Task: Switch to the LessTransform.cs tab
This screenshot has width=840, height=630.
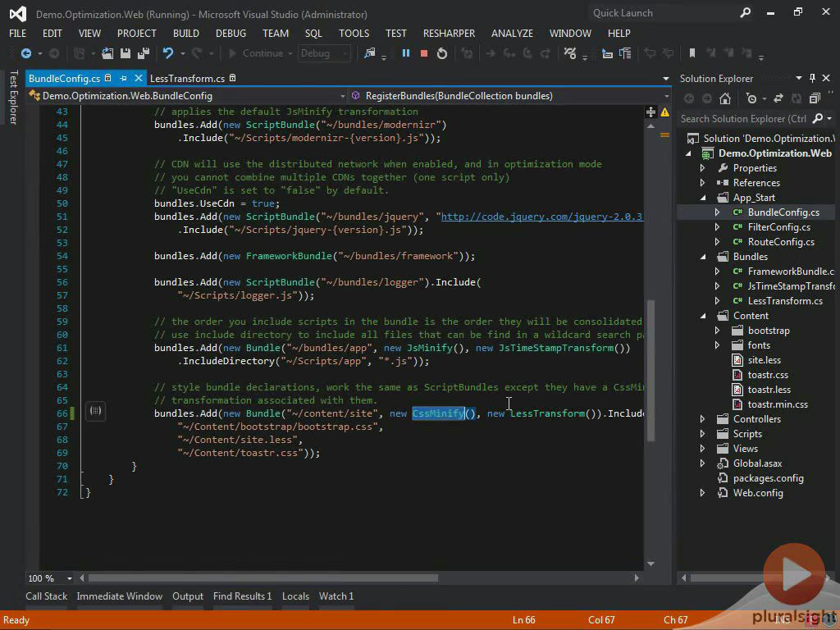Action: [187, 79]
